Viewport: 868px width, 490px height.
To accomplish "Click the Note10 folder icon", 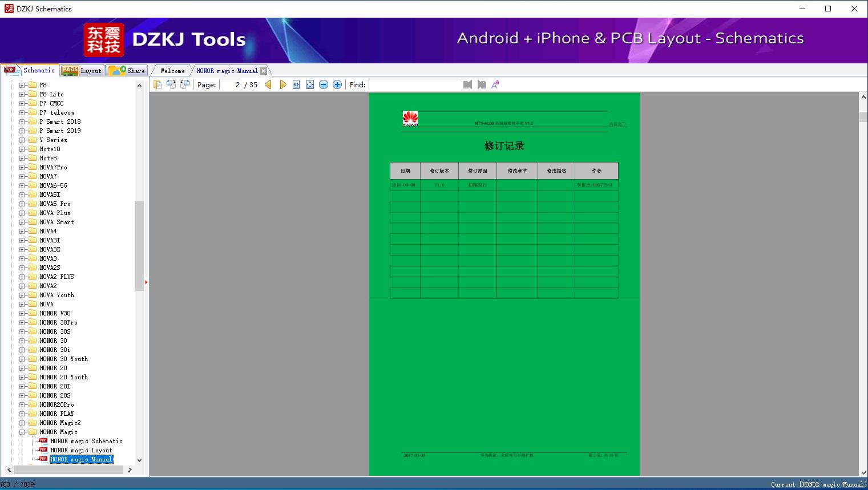I will coord(33,149).
